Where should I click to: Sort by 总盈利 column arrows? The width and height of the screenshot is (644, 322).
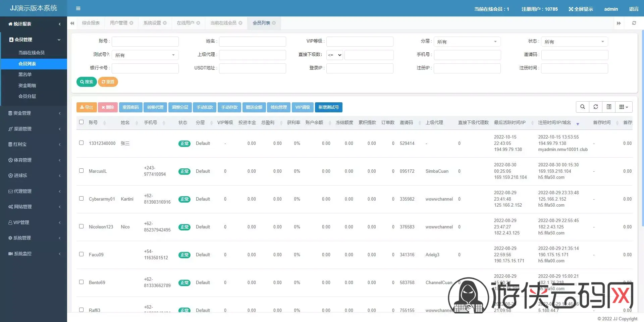point(281,123)
